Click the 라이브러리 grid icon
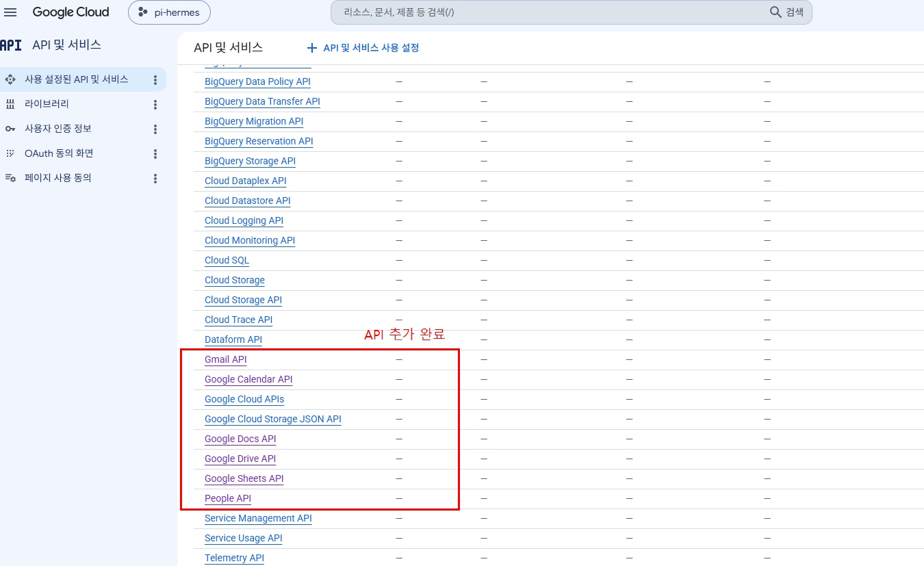Image resolution: width=924 pixels, height=566 pixels. [x=10, y=104]
